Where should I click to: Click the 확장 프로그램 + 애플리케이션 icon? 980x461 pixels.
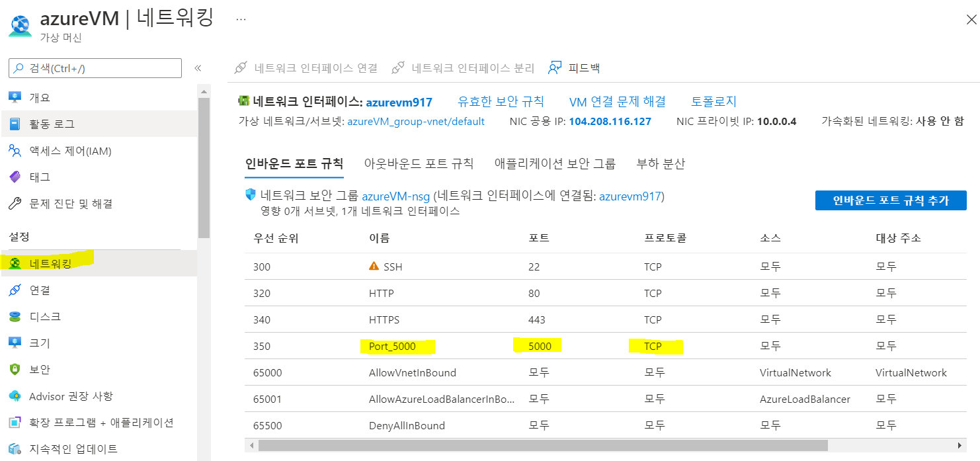15,422
